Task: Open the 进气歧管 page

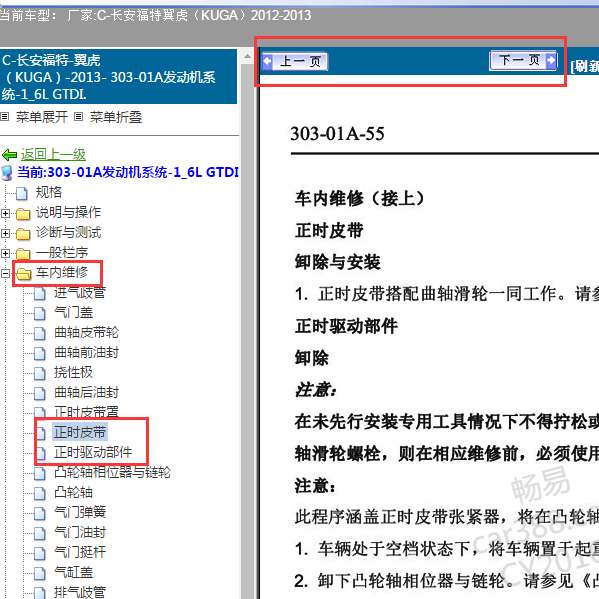Action: point(79,292)
